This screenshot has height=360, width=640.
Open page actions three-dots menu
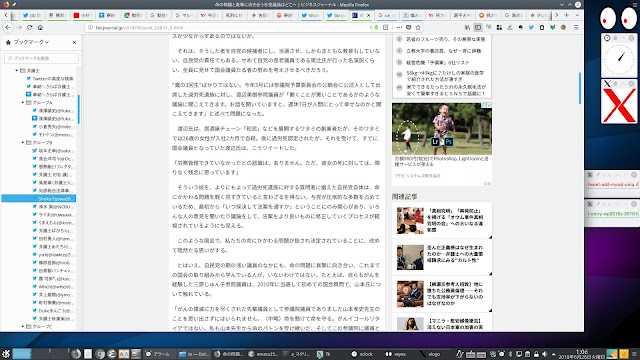point(399,27)
